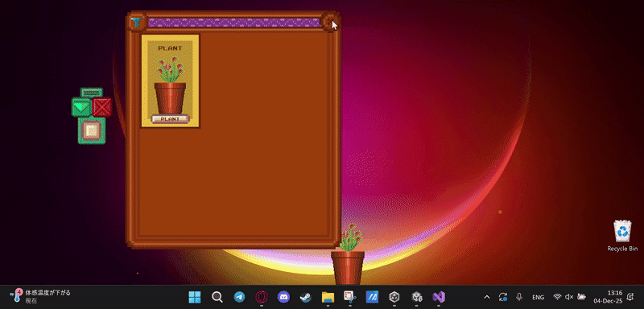Open Unity Hub from the taskbar

[x=394, y=297]
